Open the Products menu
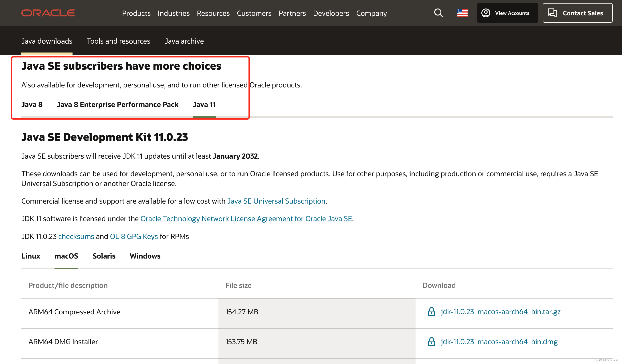 [136, 13]
